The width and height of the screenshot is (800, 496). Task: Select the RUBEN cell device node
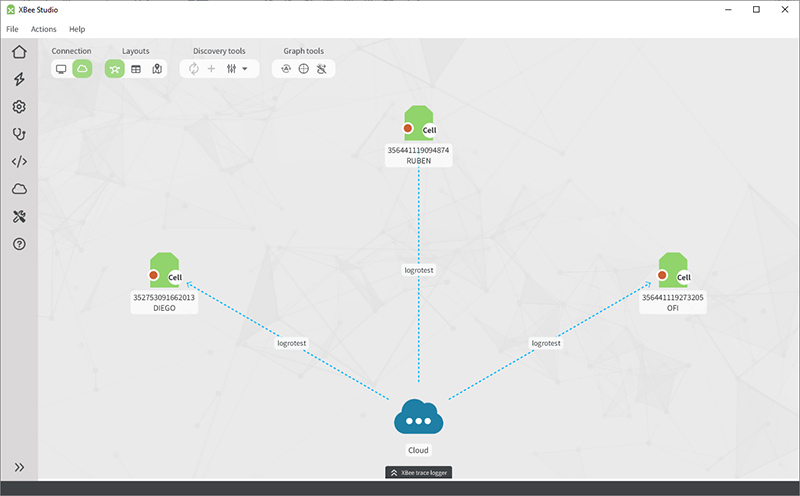(419, 124)
